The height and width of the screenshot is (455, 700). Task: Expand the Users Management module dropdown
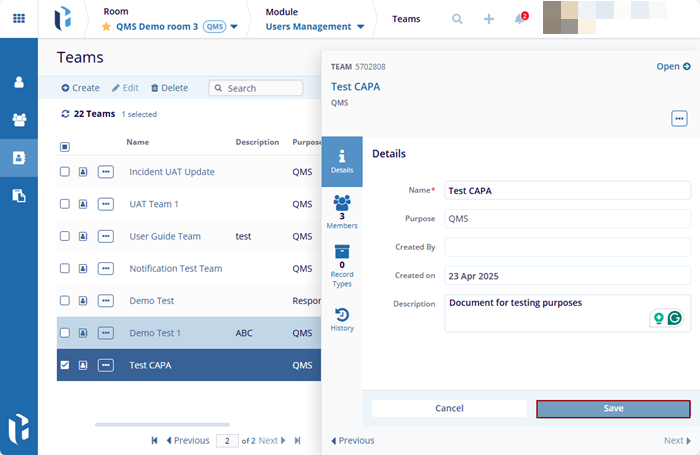tap(359, 27)
